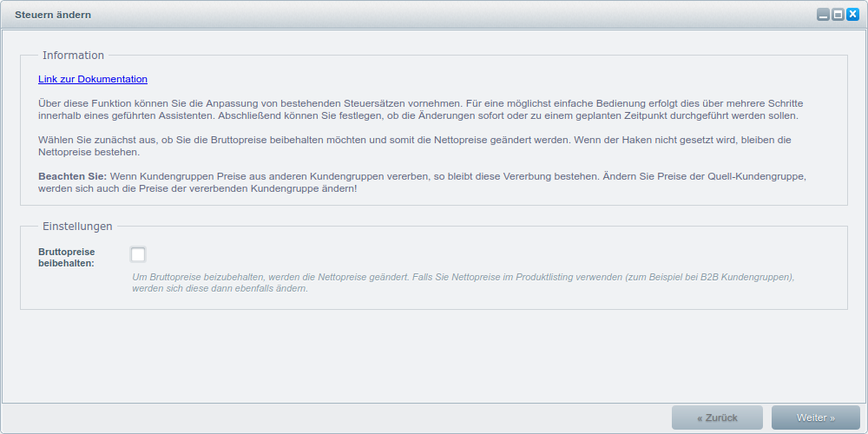868x434 pixels.
Task: Click the Bruttopreise beibehalten label
Action: 67,258
